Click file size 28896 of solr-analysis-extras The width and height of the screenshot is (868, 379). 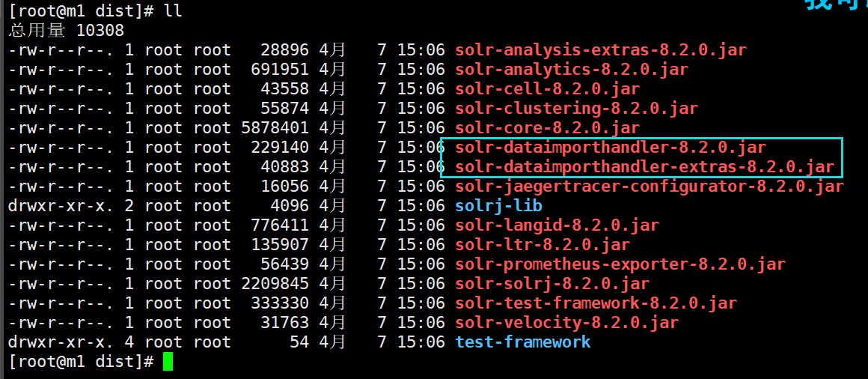point(284,50)
